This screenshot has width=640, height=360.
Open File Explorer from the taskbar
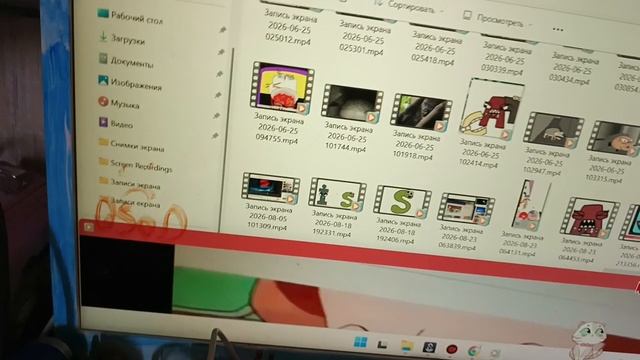point(407,347)
